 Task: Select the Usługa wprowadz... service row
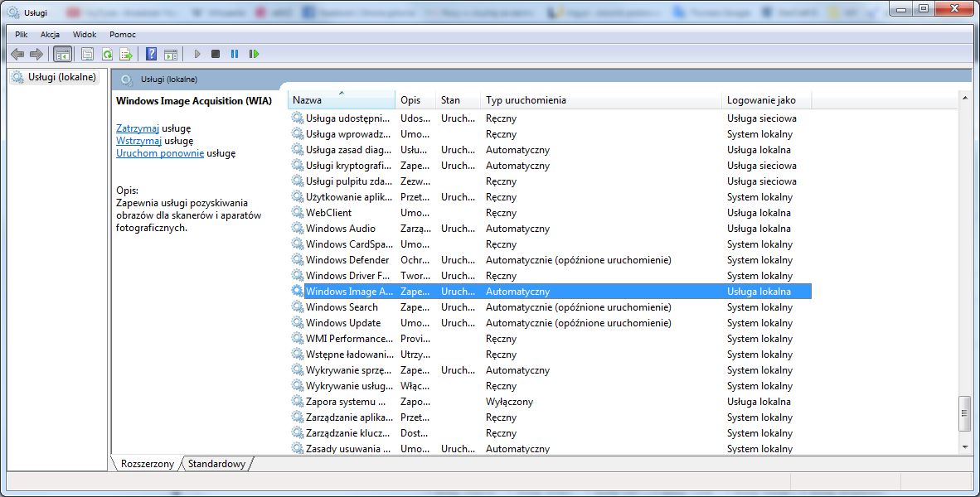coord(551,133)
